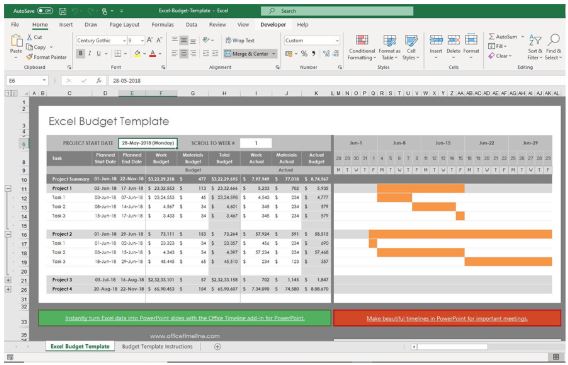The height and width of the screenshot is (365, 568).
Task: Click the www.officetimeline.com link
Action: coord(185,336)
